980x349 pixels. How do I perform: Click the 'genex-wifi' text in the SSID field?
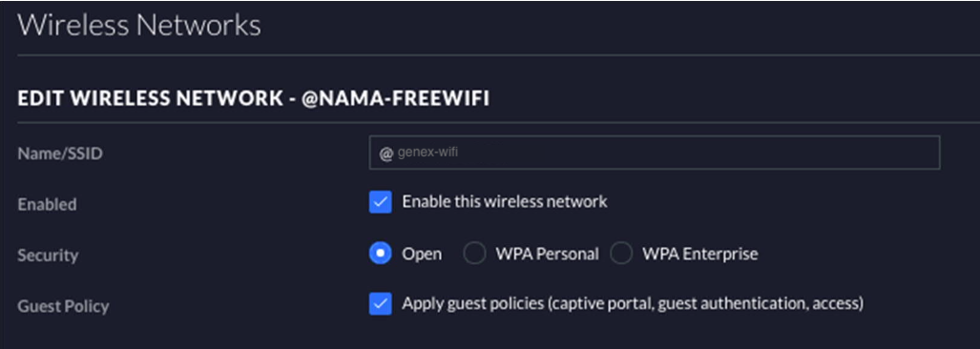click(x=427, y=152)
